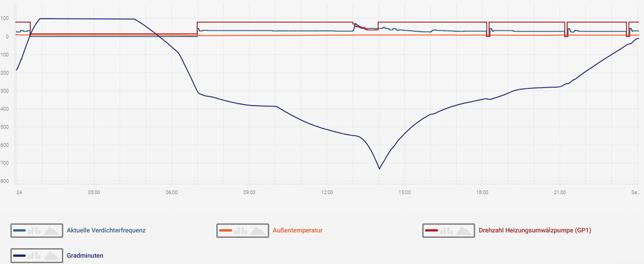
Task: Switch Aktuelle Verdichterfrequenz to bar chart
Action: (x=34, y=231)
